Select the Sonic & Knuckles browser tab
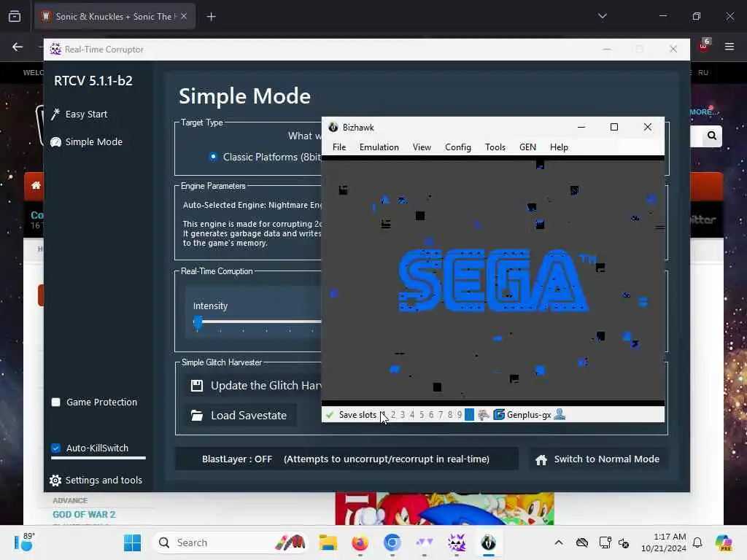 [115, 17]
